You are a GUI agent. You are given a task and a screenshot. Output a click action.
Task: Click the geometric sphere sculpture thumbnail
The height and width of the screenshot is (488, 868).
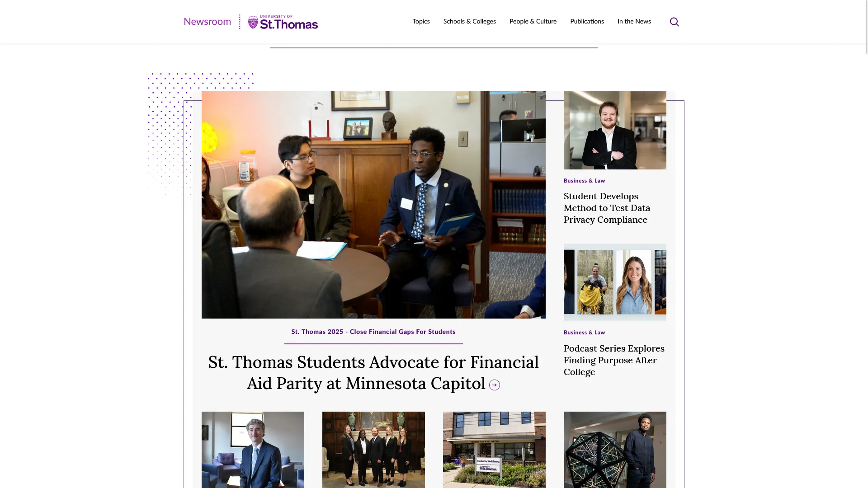615,450
